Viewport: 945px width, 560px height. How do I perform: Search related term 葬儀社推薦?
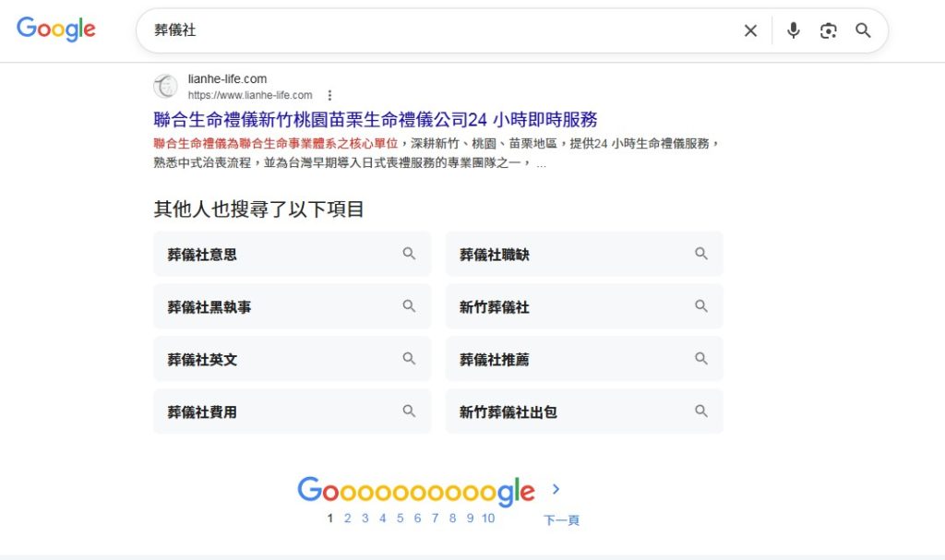pyautogui.click(x=584, y=359)
